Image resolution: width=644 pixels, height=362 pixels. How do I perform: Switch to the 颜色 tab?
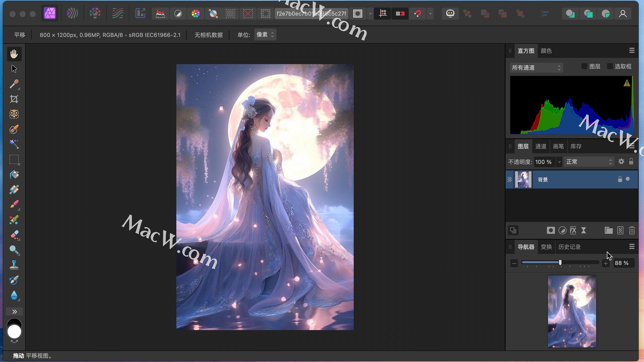546,51
